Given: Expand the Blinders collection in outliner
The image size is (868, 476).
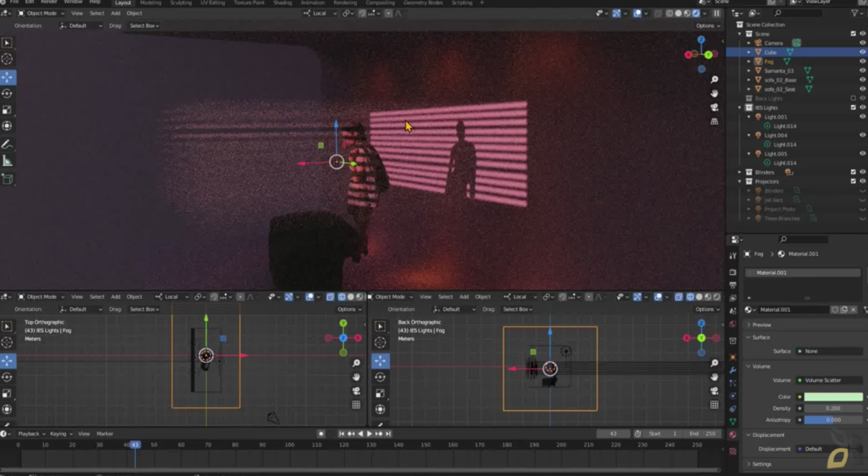Looking at the screenshot, I should 740,172.
